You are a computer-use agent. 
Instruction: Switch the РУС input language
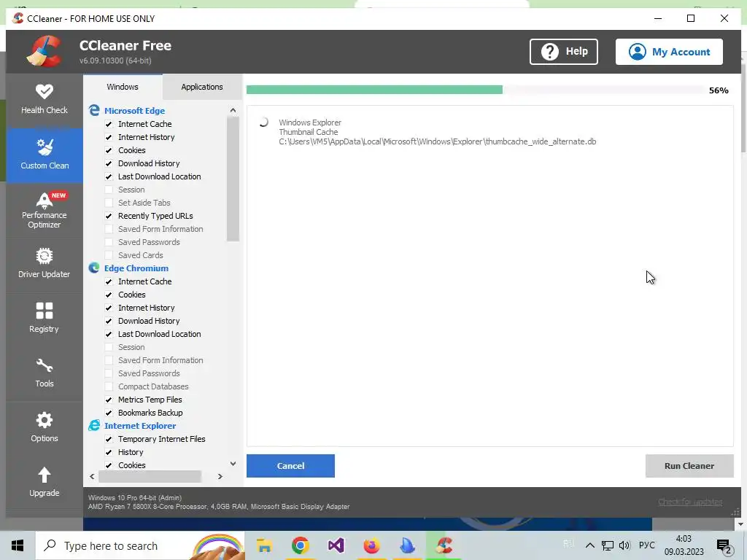[x=646, y=545]
